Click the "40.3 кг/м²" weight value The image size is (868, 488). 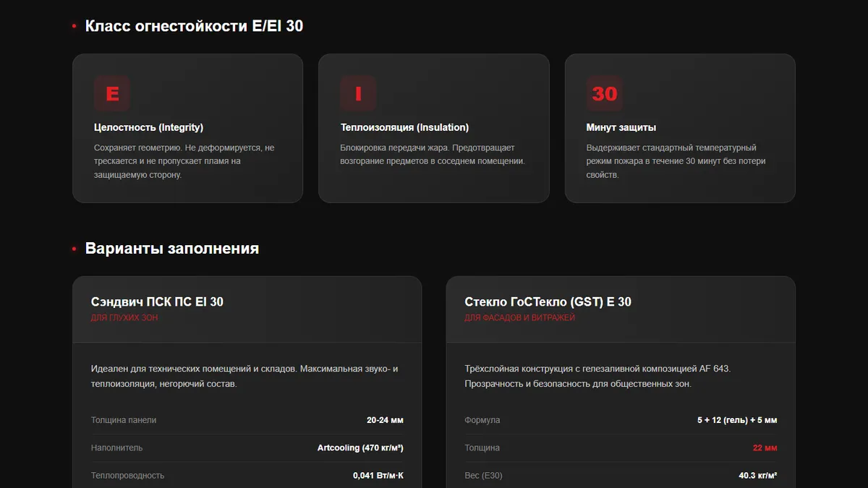tap(758, 475)
